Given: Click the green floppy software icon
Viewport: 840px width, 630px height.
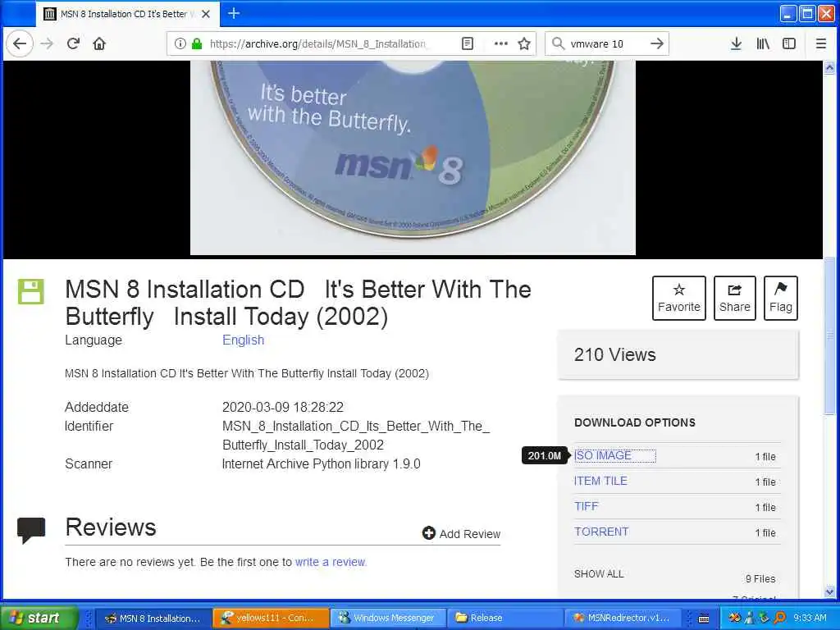Looking at the screenshot, I should pos(31,291).
